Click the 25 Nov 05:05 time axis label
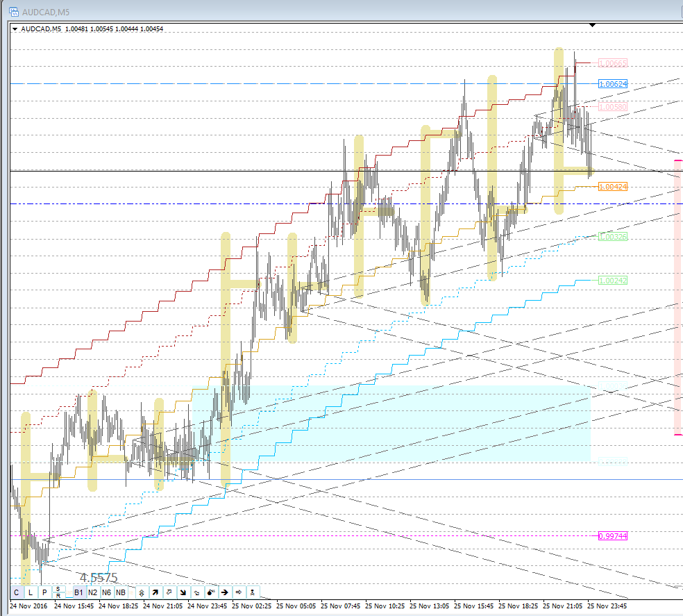The width and height of the screenshot is (683, 616). point(296,606)
